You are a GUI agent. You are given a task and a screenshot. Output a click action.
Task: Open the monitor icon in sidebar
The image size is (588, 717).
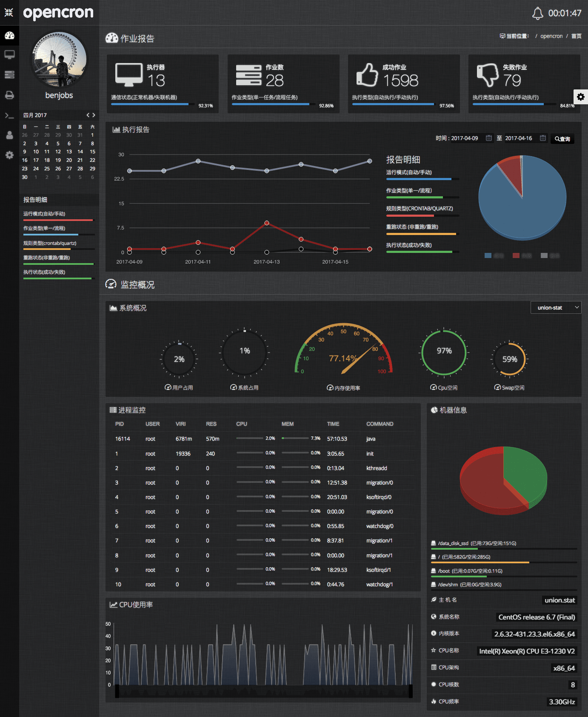(9, 55)
